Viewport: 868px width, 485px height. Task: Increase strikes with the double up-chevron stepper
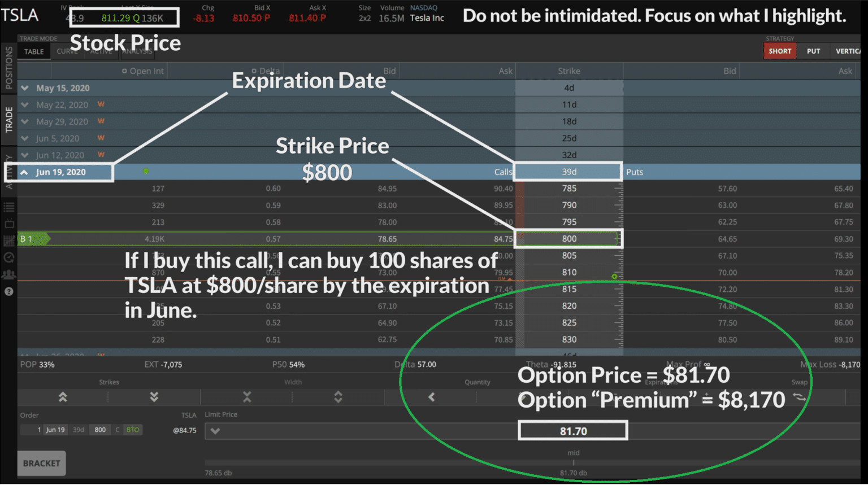[63, 397]
